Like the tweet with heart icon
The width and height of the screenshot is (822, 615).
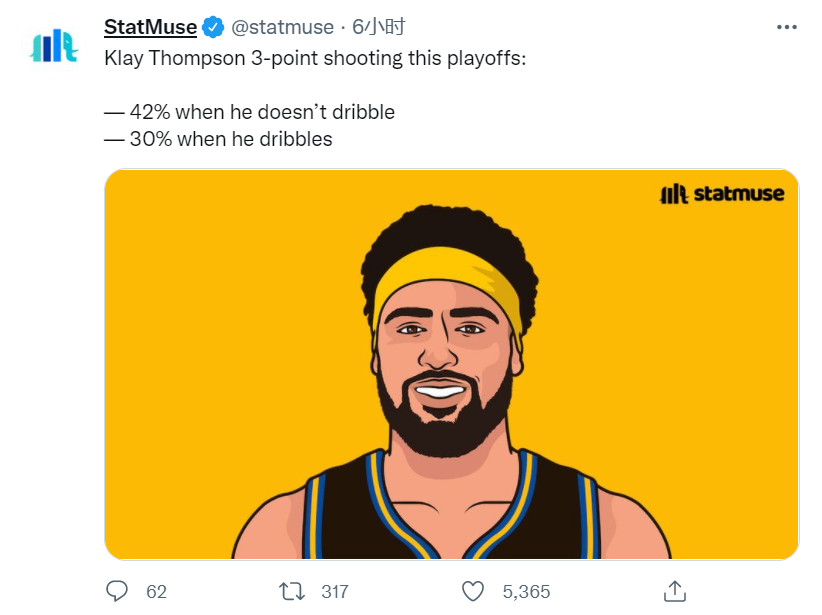[472, 591]
